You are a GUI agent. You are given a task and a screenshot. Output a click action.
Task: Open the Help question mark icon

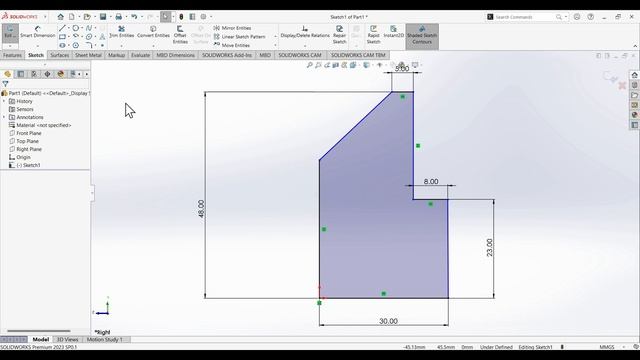point(591,17)
